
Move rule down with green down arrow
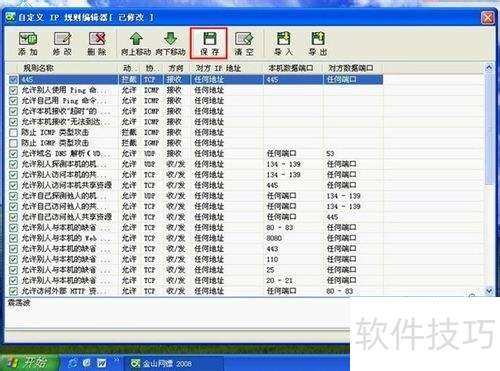(x=170, y=43)
